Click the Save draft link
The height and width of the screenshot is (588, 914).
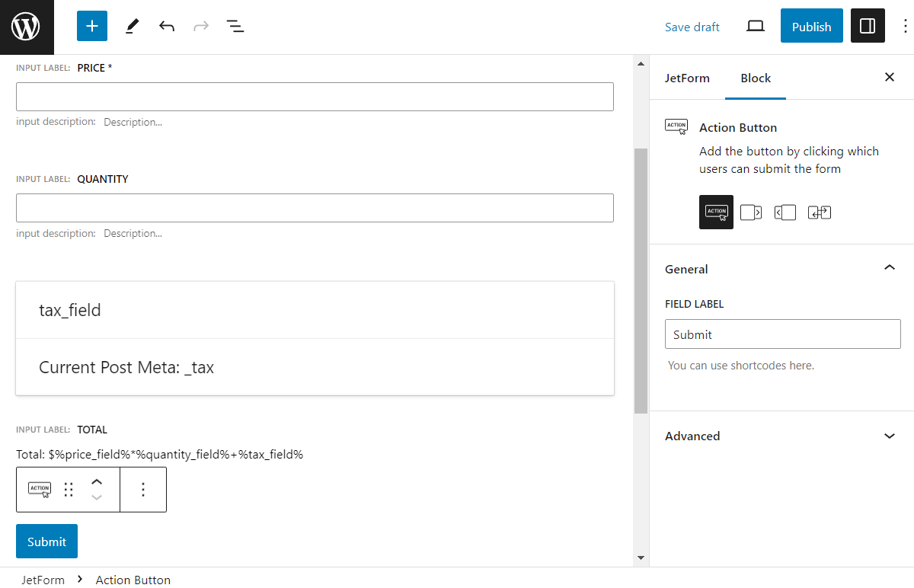pyautogui.click(x=692, y=26)
